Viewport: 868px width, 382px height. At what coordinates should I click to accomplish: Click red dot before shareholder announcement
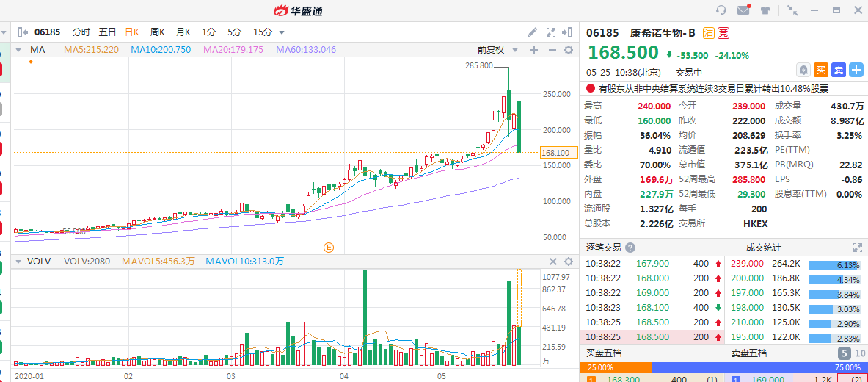pyautogui.click(x=591, y=88)
